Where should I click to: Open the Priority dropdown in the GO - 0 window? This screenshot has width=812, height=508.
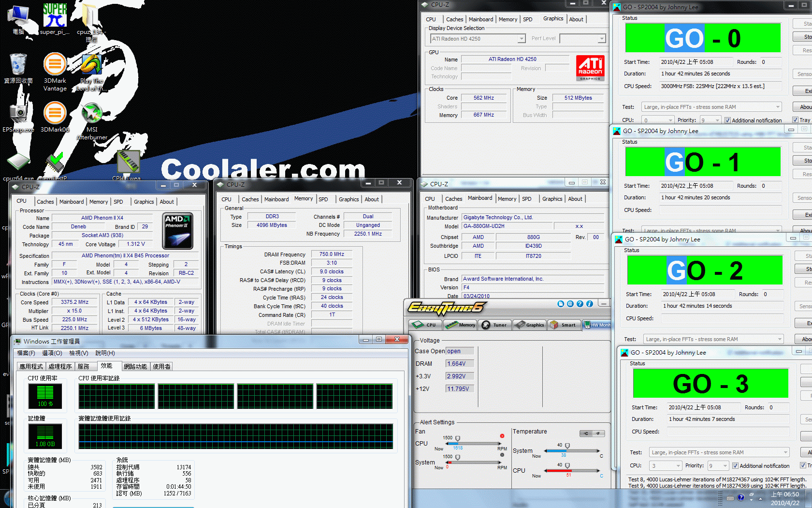click(x=710, y=120)
